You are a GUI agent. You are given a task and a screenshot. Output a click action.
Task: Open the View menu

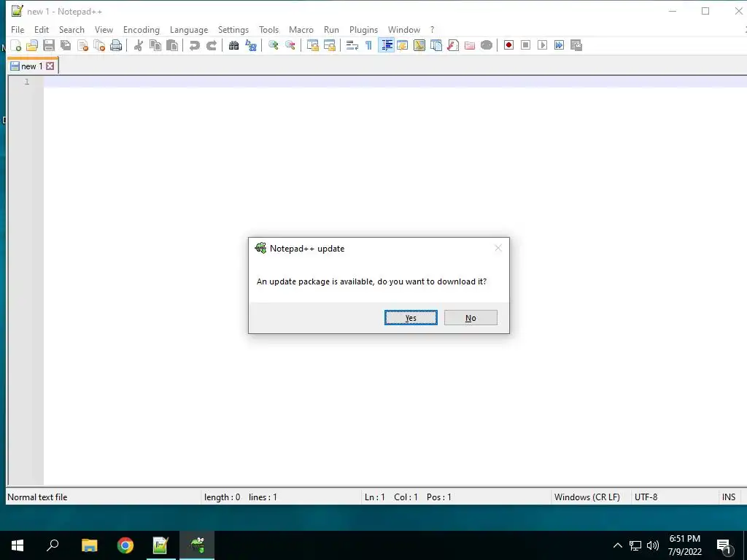pos(104,29)
